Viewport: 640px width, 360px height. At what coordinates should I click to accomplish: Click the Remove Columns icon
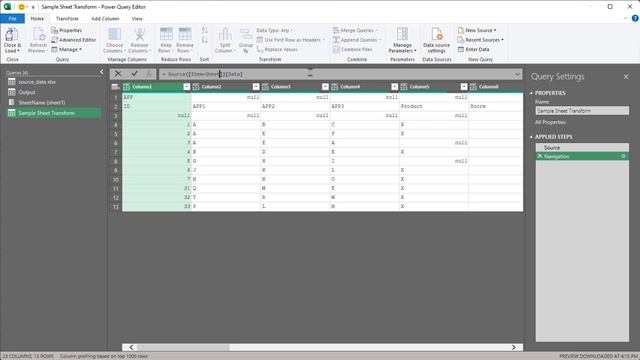tap(139, 35)
